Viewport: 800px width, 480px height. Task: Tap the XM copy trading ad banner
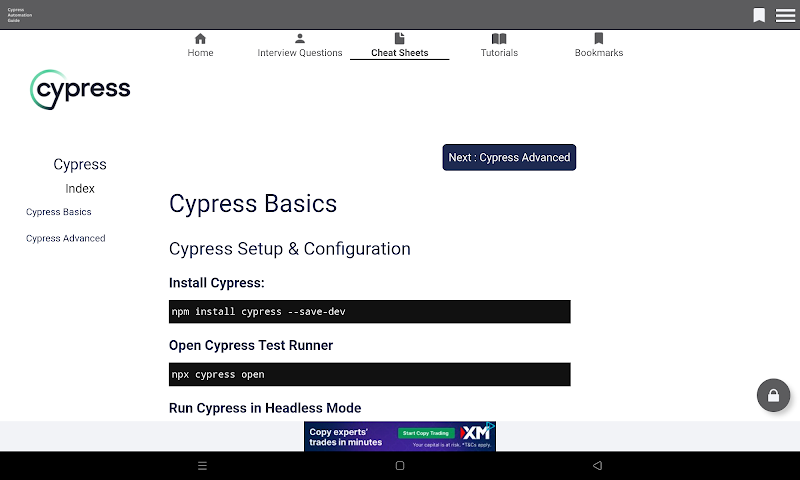pos(400,436)
